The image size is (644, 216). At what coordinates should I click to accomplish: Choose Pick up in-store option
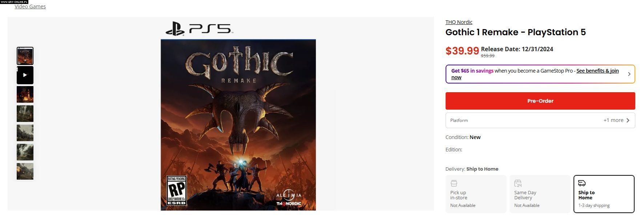click(x=476, y=194)
